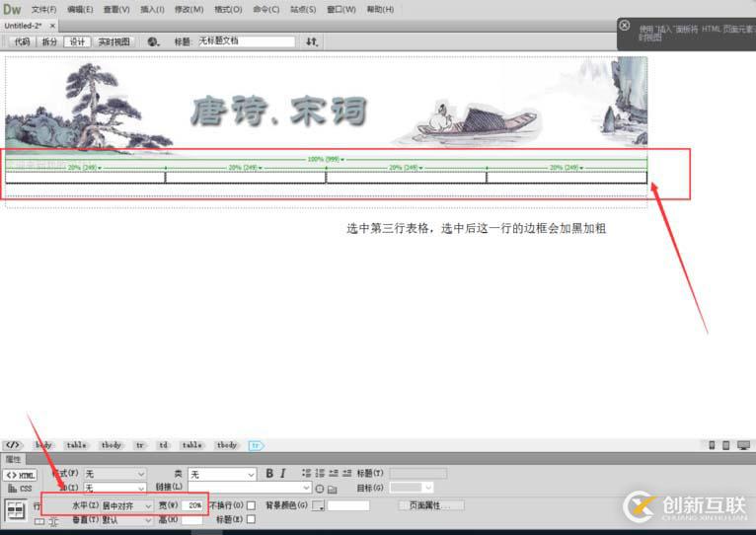The height and width of the screenshot is (535, 756).
Task: Close the notification popup with X
Action: (625, 26)
